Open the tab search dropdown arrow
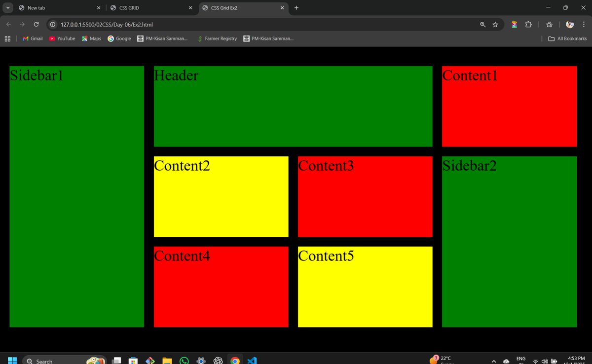The image size is (592, 364). (x=7, y=8)
